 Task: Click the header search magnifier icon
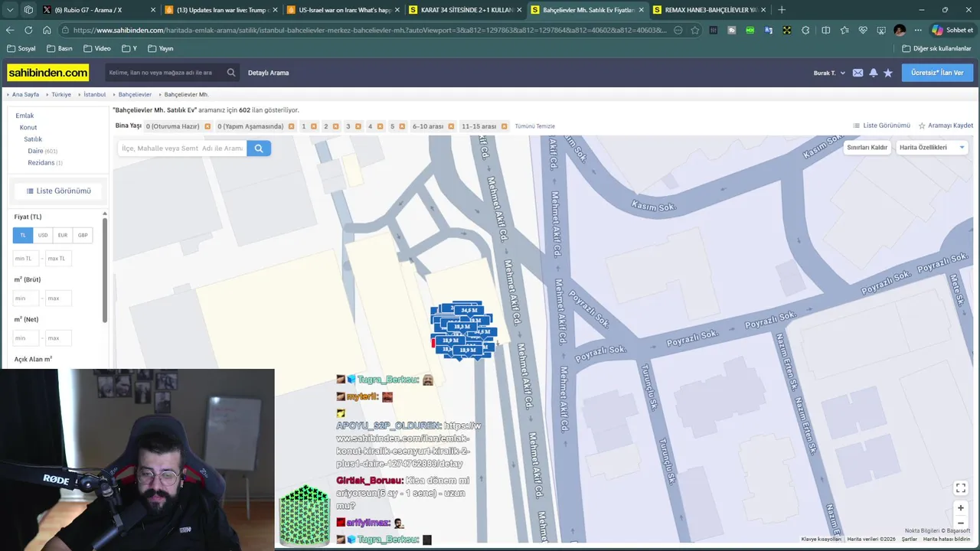click(231, 73)
